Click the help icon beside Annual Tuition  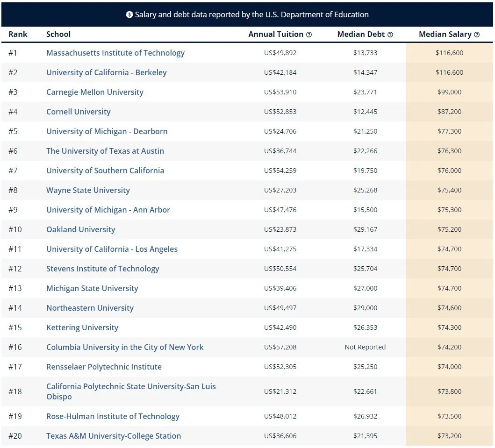pos(309,35)
